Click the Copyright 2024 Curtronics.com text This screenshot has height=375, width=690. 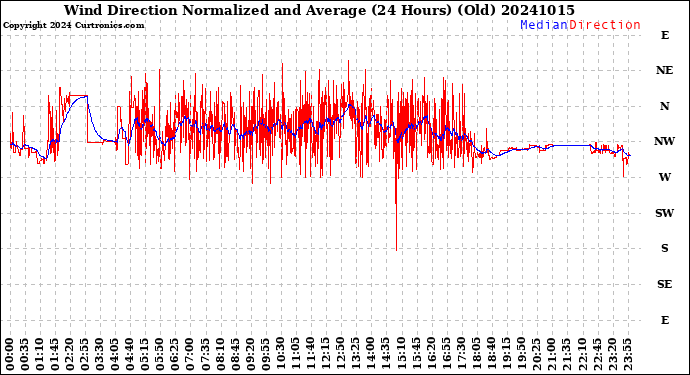click(x=73, y=25)
